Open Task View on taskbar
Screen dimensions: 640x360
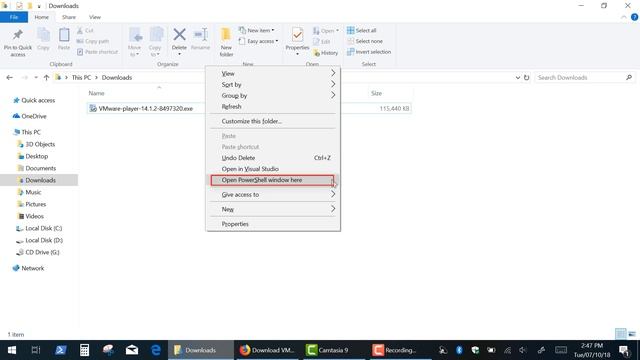(x=36, y=350)
